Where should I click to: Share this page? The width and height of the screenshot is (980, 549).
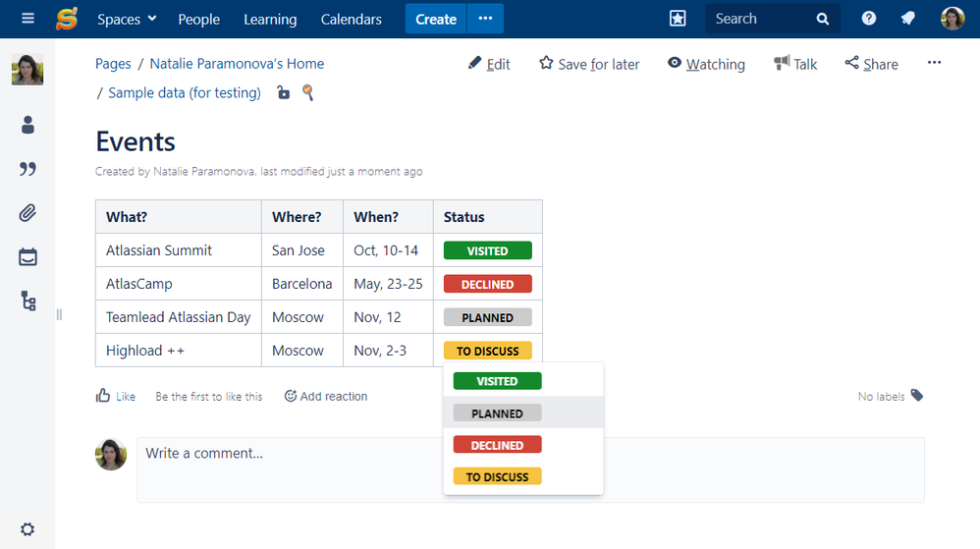pos(871,64)
